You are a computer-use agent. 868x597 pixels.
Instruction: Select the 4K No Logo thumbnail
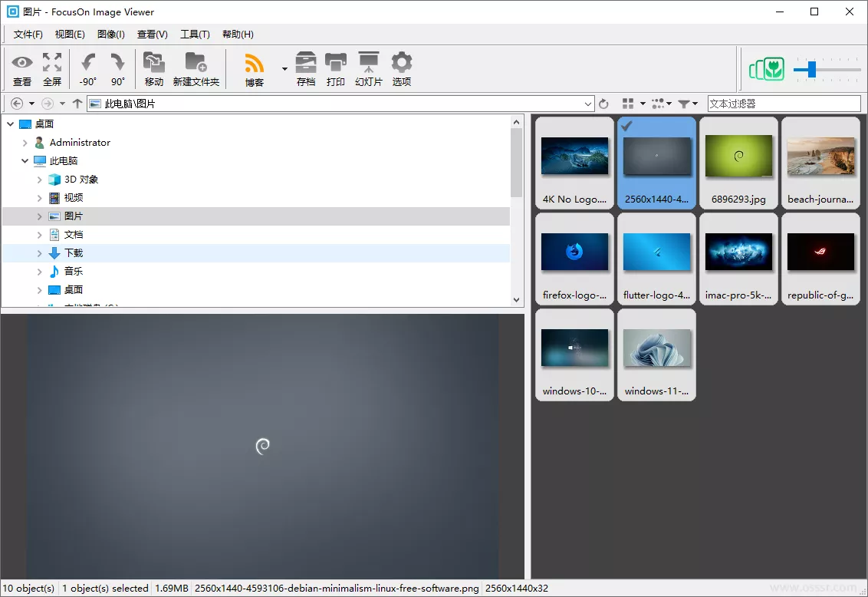coord(574,163)
